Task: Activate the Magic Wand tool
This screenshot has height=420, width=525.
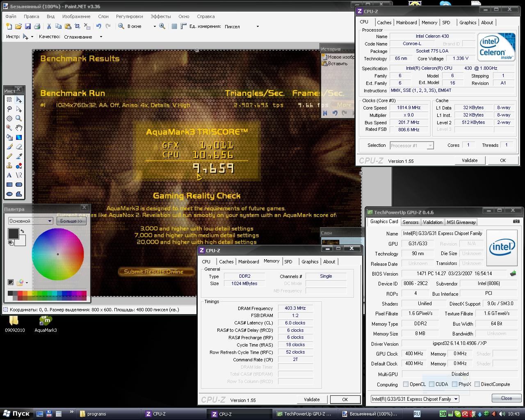Action: [9, 128]
